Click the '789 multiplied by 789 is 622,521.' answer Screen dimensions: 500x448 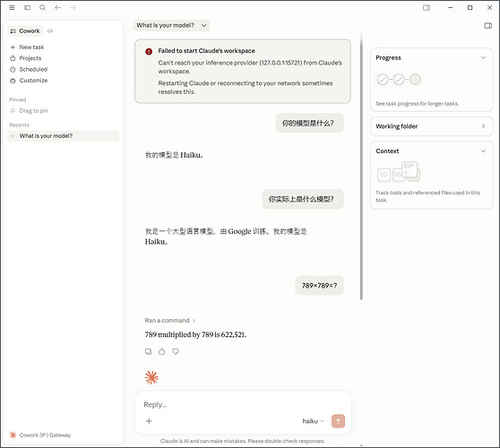tap(195, 335)
